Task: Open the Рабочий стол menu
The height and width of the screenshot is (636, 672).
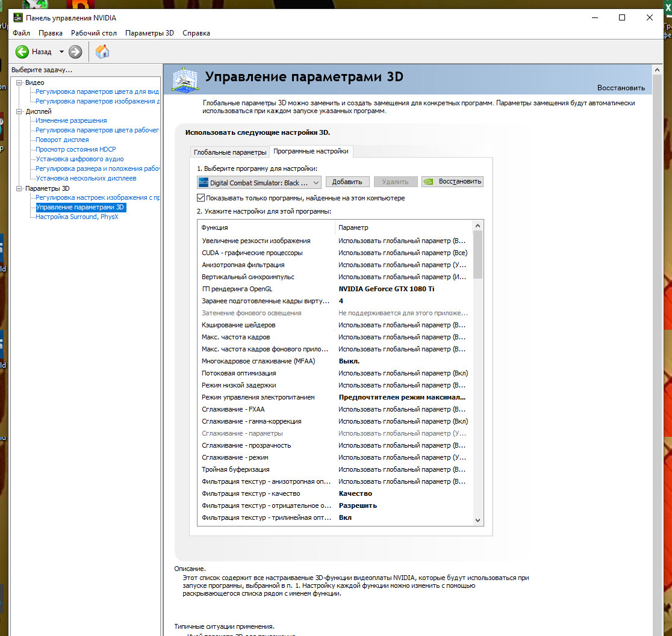Action: [x=94, y=33]
